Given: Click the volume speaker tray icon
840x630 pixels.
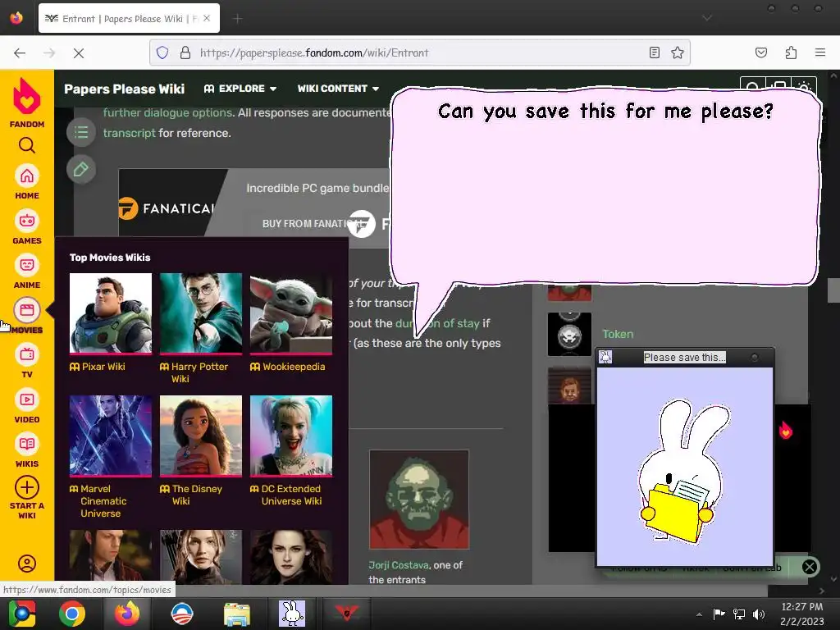Looking at the screenshot, I should [x=759, y=614].
